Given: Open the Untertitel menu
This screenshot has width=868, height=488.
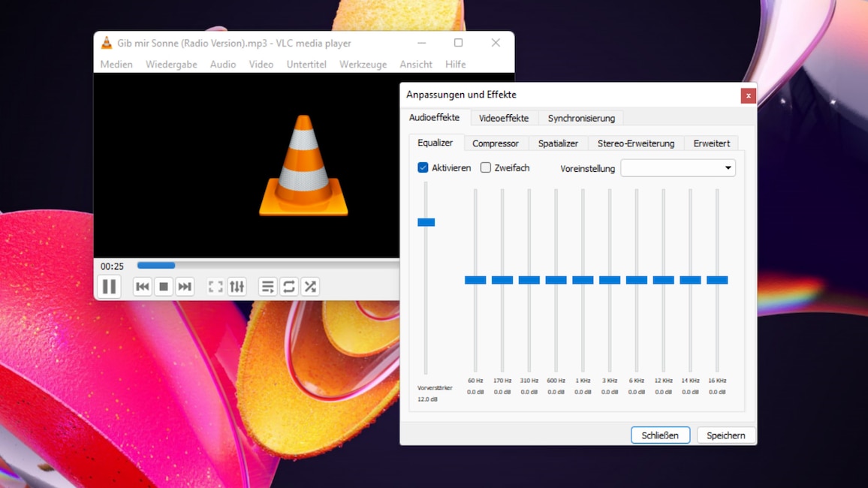Looking at the screenshot, I should point(306,64).
